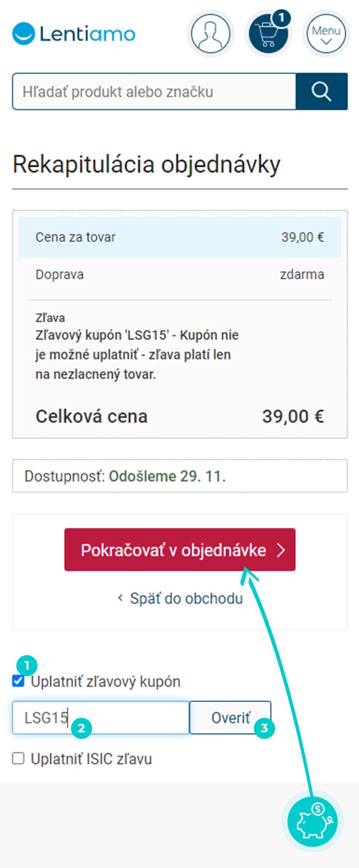The width and height of the screenshot is (359, 868).
Task: Click the Lentiamo logo
Action: pos(74,33)
